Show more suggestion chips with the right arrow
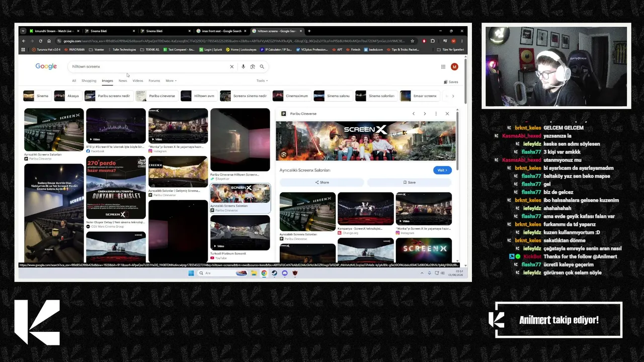The image size is (644, 362). pyautogui.click(x=453, y=96)
